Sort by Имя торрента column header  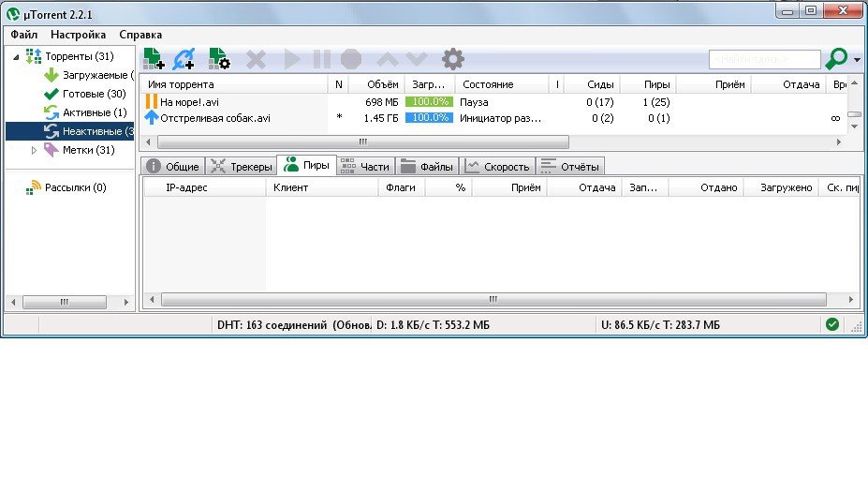coord(233,84)
